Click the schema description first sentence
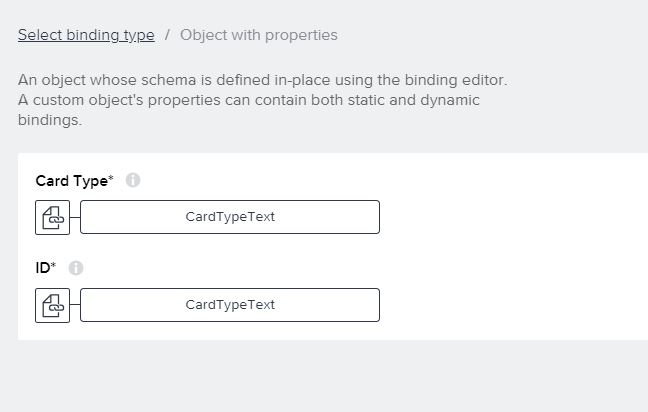This screenshot has width=648, height=412. (x=262, y=80)
